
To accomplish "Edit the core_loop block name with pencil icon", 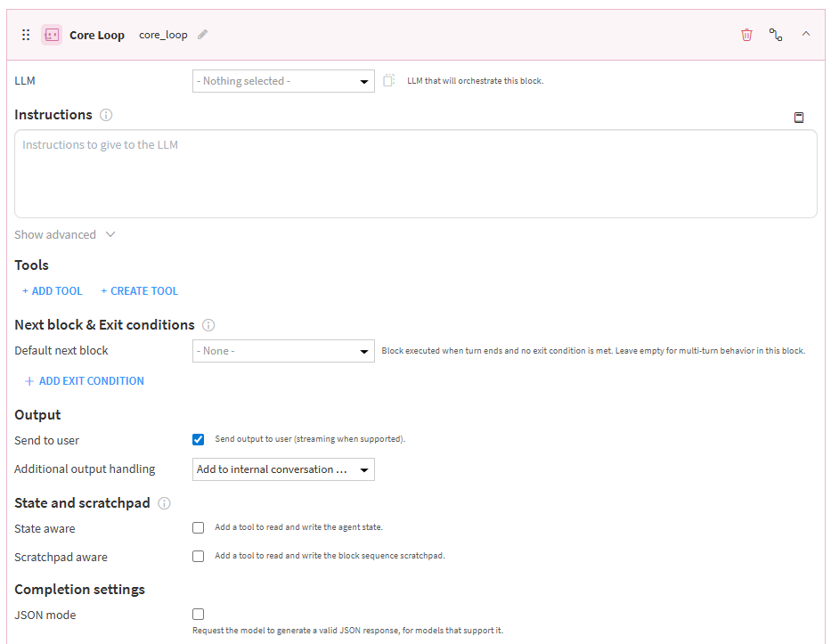I will (x=203, y=35).
